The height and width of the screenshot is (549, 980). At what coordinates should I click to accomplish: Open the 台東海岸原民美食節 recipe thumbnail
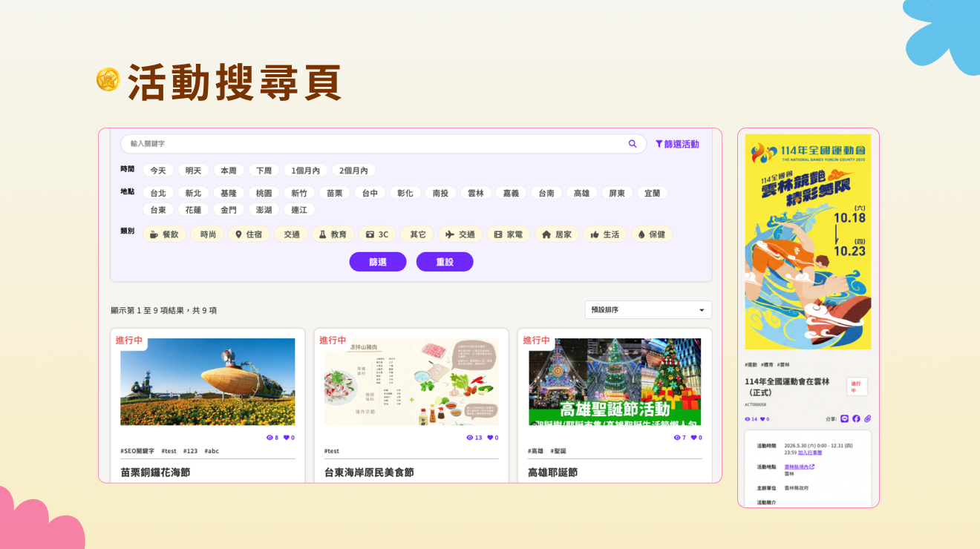point(411,382)
